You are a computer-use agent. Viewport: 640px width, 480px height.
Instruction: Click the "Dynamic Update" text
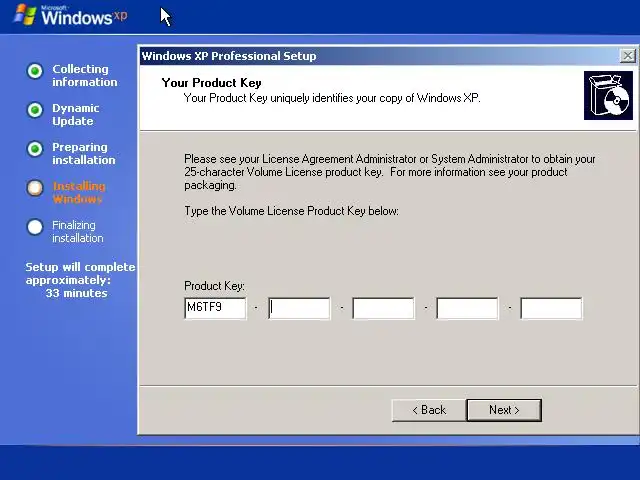coord(76,115)
